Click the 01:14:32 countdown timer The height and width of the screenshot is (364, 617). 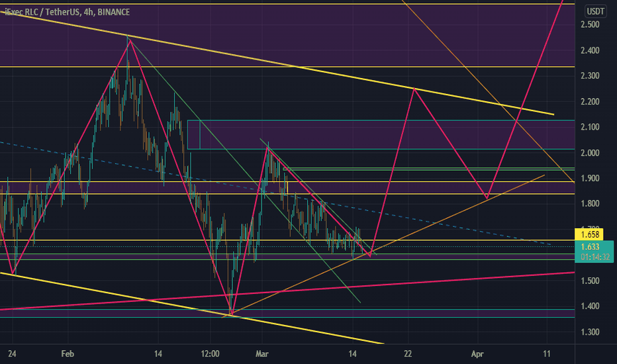(595, 257)
